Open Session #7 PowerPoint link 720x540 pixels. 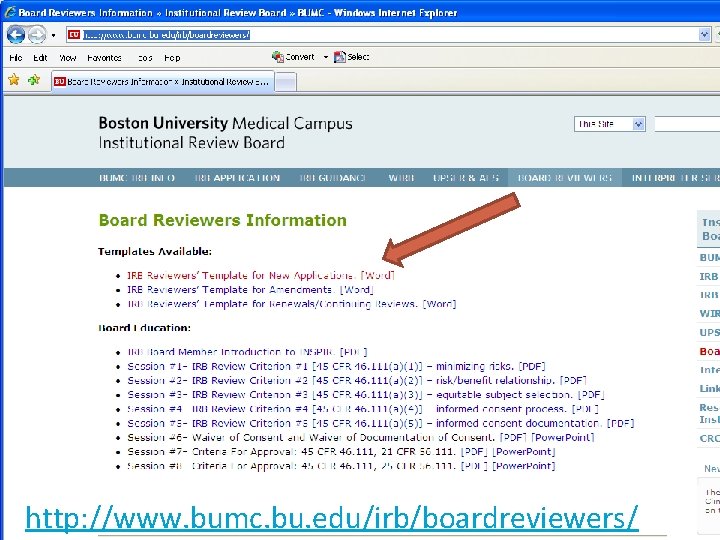click(x=524, y=452)
